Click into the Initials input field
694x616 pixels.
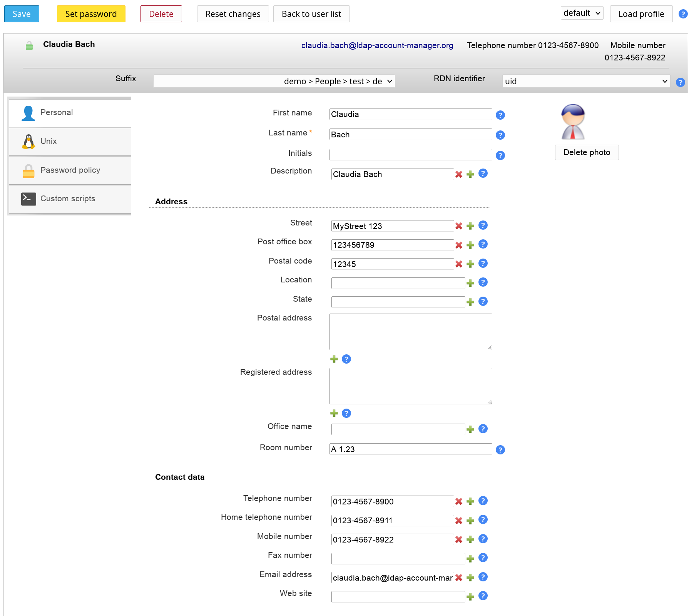click(410, 155)
